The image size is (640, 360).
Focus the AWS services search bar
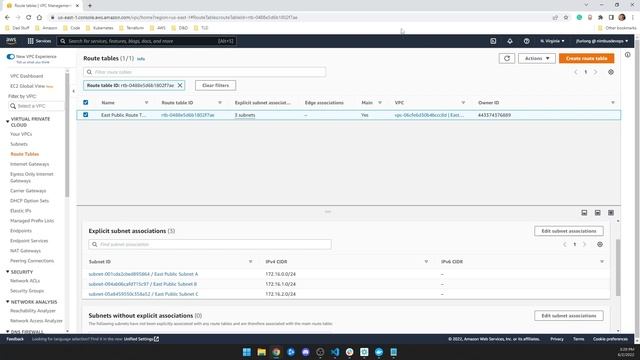point(147,41)
